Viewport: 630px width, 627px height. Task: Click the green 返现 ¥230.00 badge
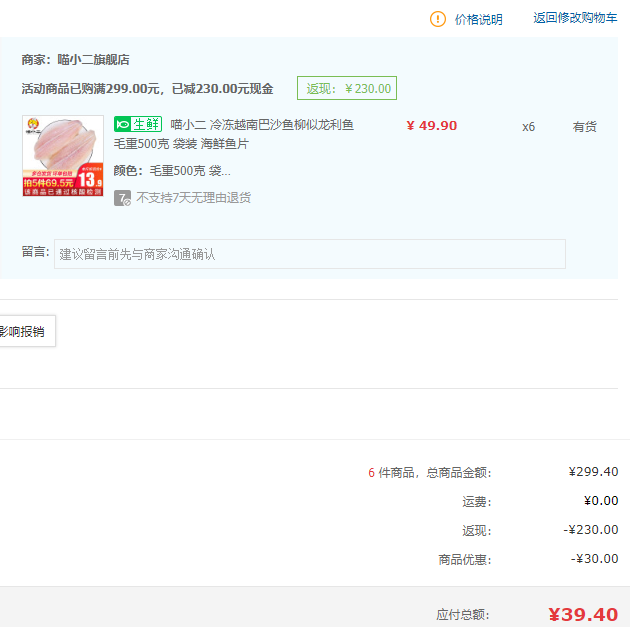(x=347, y=88)
